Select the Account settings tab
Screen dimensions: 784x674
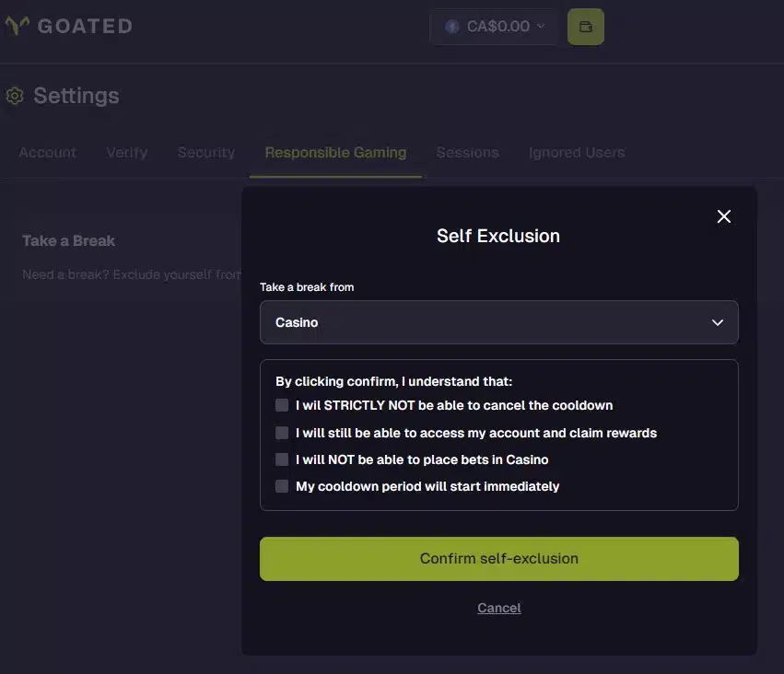[x=47, y=152]
